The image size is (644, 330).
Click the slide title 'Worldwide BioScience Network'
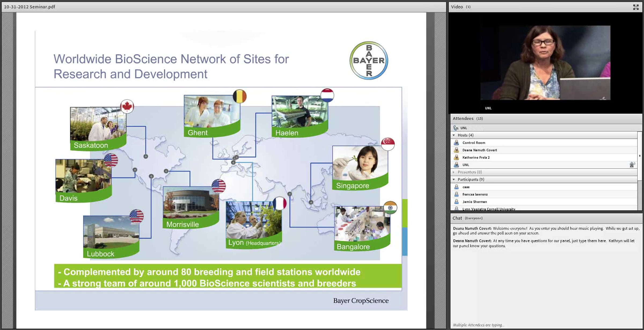pyautogui.click(x=171, y=66)
